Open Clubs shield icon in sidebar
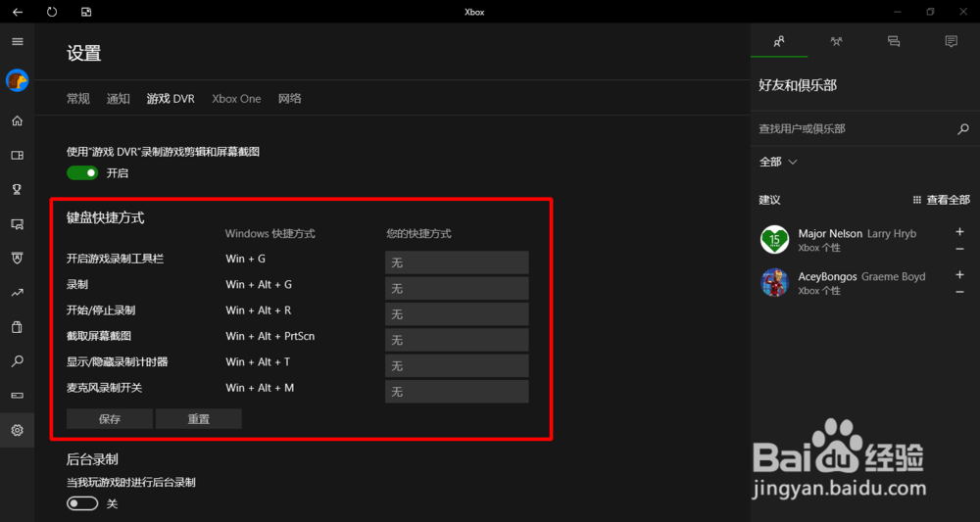The width and height of the screenshot is (980, 522). [18, 258]
